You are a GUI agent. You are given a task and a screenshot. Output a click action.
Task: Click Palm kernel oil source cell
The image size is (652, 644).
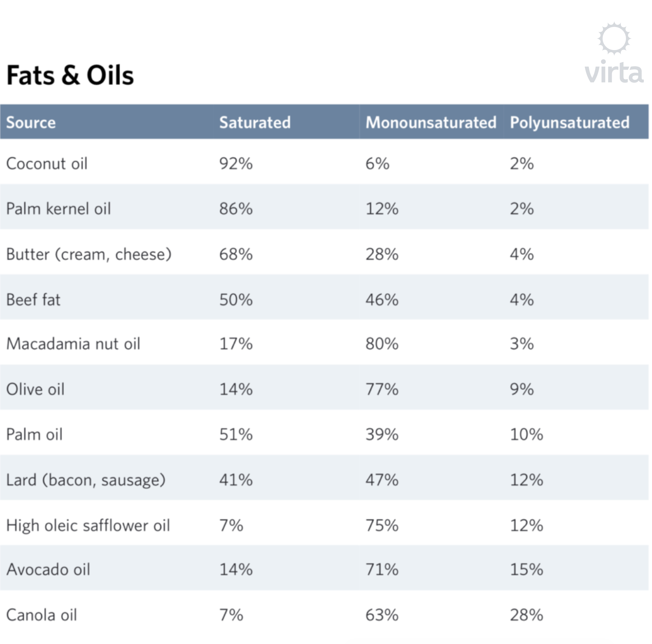point(58,208)
